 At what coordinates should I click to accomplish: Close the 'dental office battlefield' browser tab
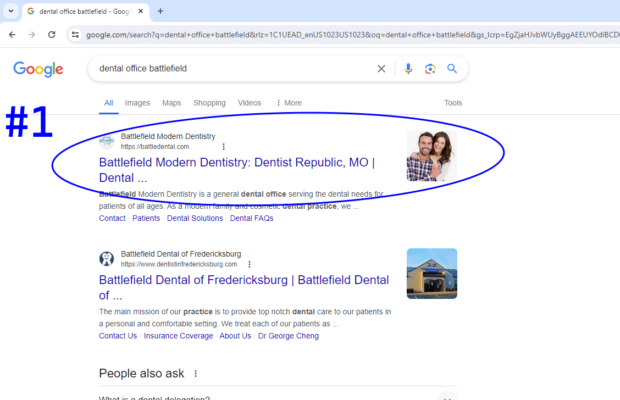point(140,11)
